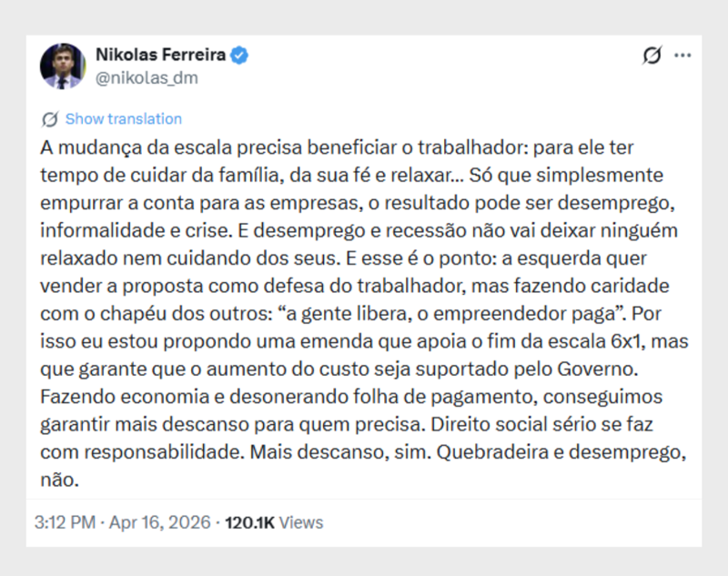Click "Show translation" to translate the Portuguese text
The height and width of the screenshot is (576, 728).
[123, 118]
